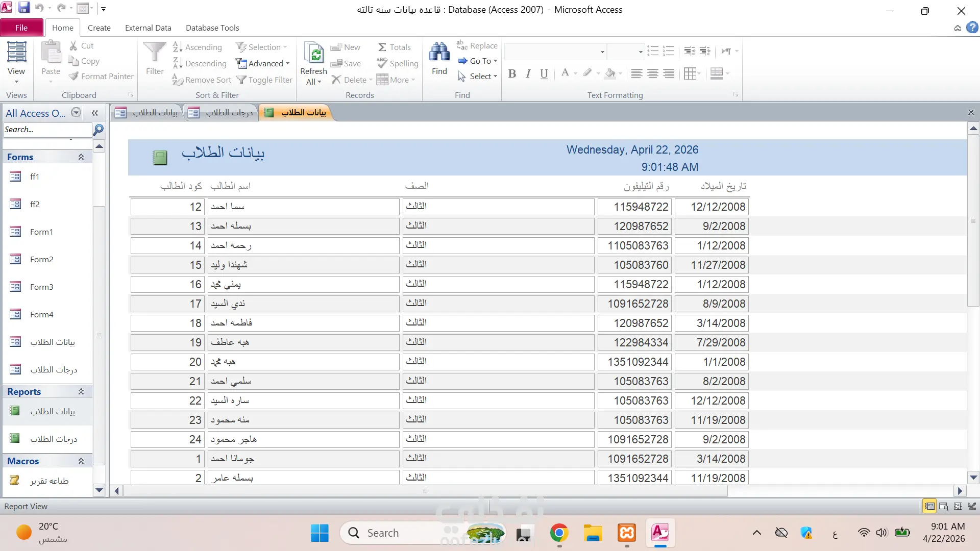Viewport: 980px width, 551px height.
Task: Sort records Ascending
Action: pos(198,47)
